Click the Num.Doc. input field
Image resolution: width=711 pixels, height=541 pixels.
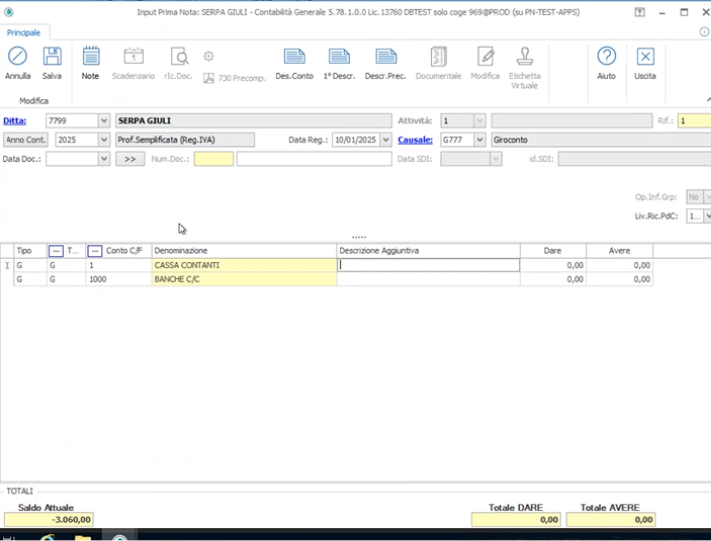tap(213, 159)
